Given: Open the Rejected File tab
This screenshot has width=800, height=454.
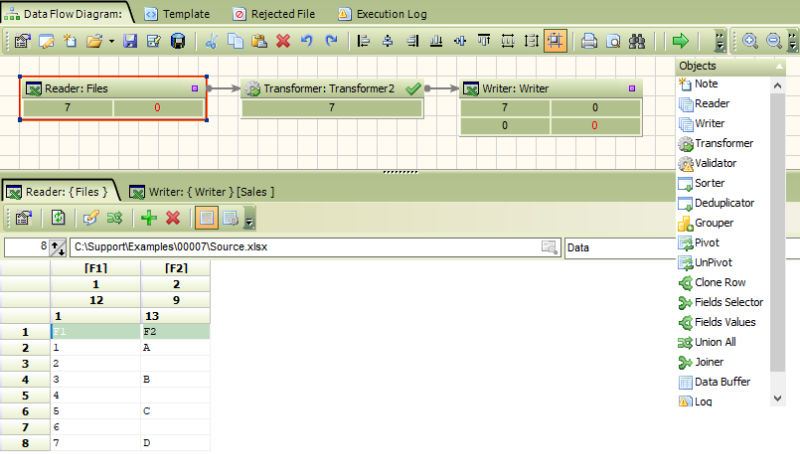Looking at the screenshot, I should [x=274, y=14].
